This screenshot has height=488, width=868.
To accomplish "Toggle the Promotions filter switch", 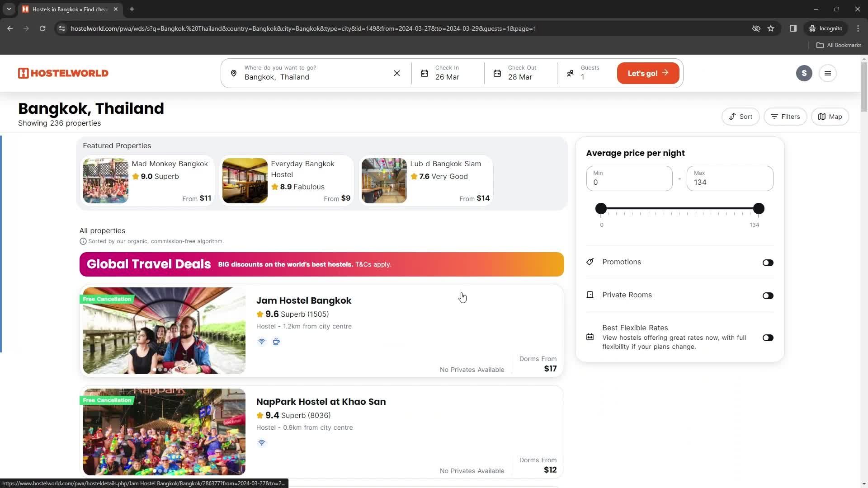I will (768, 262).
